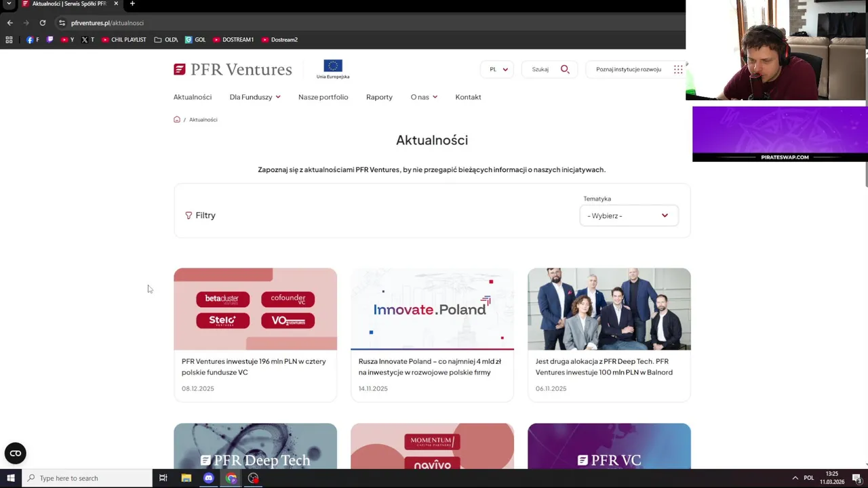The image size is (868, 488).
Task: Open the YouTube bookmark Y
Action: tap(67, 39)
